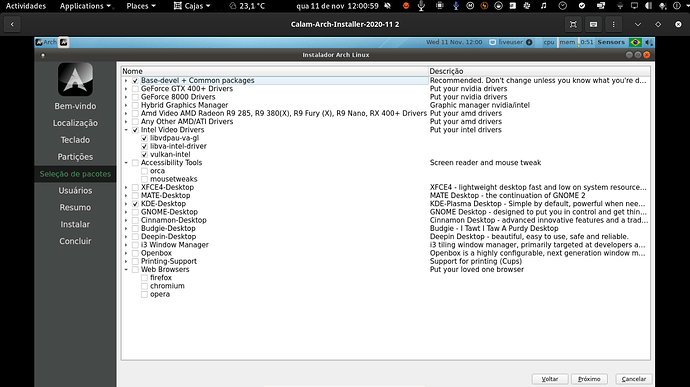Click the liveuser panel indicator

click(510, 42)
